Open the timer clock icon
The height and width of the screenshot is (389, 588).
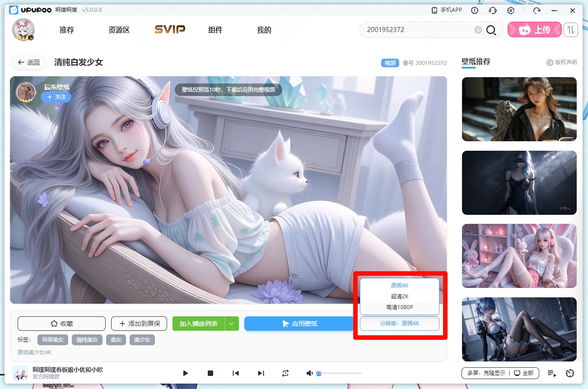[570, 373]
